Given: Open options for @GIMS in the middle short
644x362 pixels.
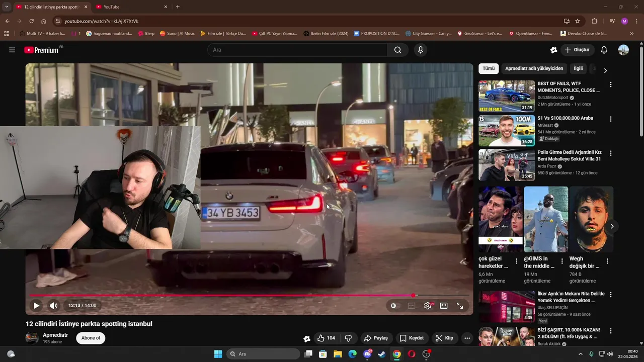Looking at the screenshot, I should pyautogui.click(x=562, y=261).
